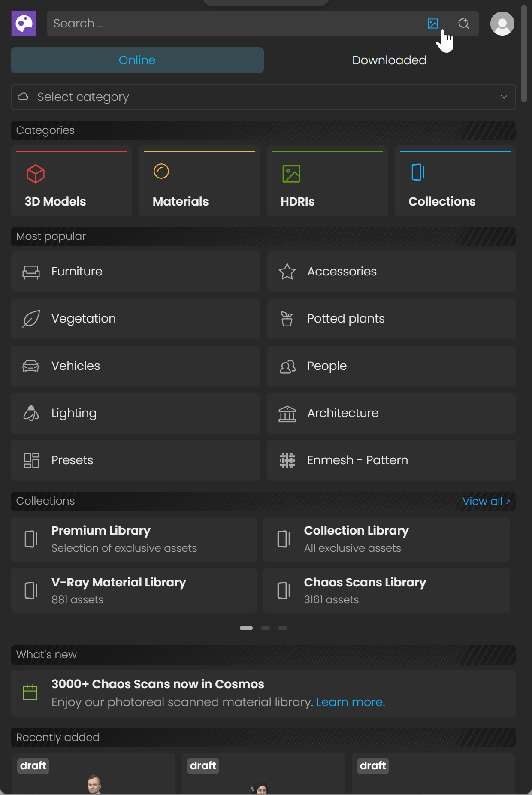Switch to the Downloaded tab
The height and width of the screenshot is (795, 532).
(x=389, y=60)
